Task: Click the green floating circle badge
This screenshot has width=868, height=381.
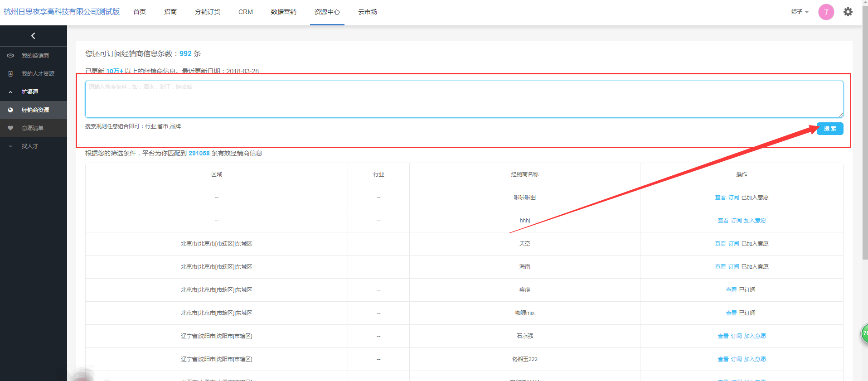Action: [x=864, y=333]
